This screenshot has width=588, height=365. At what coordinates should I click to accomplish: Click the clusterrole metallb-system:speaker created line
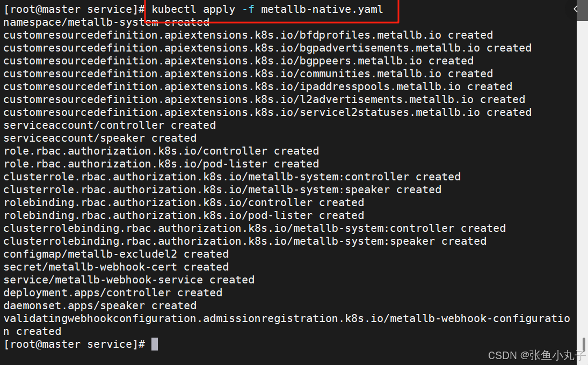222,189
